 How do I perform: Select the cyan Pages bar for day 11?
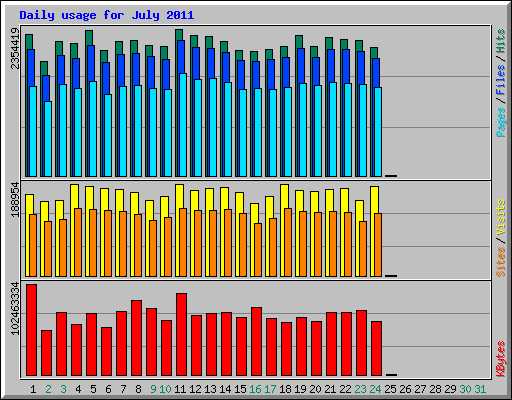183,125
